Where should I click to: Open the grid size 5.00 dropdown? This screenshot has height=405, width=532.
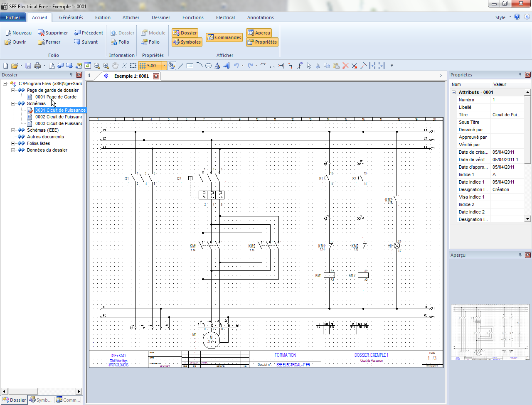pyautogui.click(x=165, y=66)
